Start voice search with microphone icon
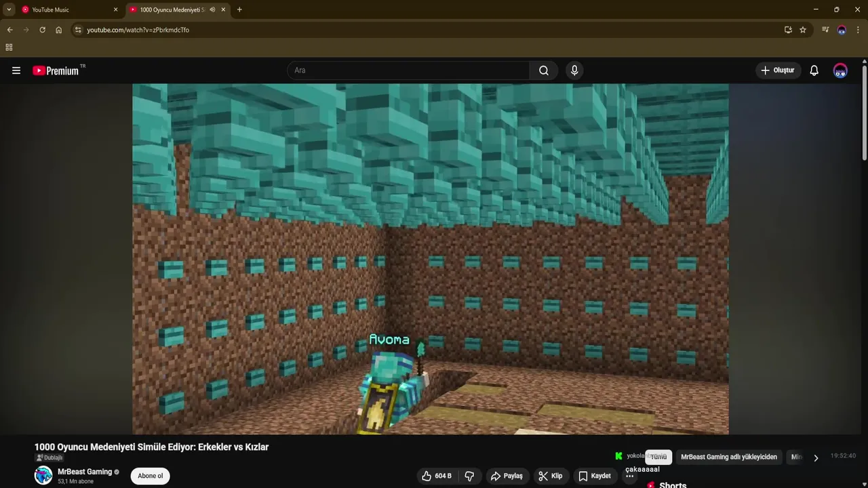Screen dimensions: 868x488 pyautogui.click(x=574, y=70)
